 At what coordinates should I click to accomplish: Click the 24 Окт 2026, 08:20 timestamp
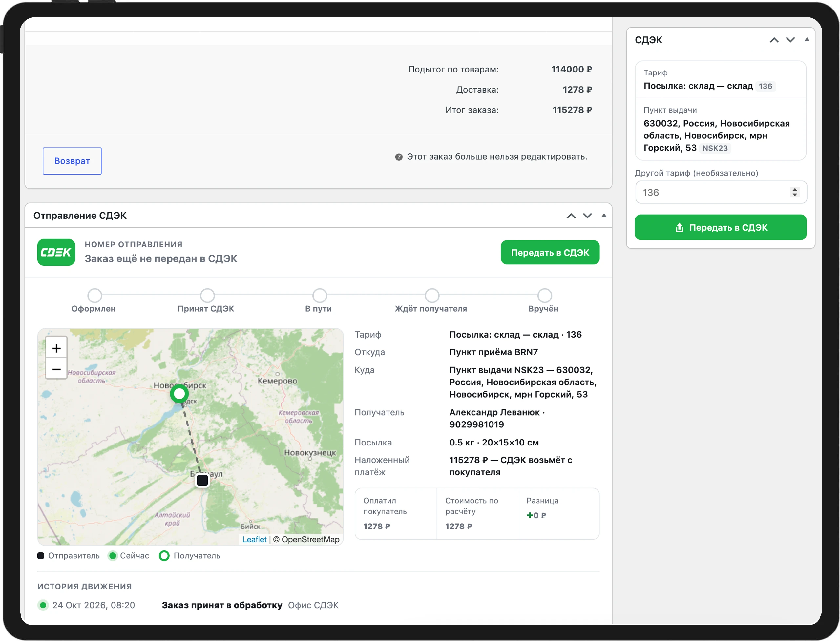(x=94, y=605)
